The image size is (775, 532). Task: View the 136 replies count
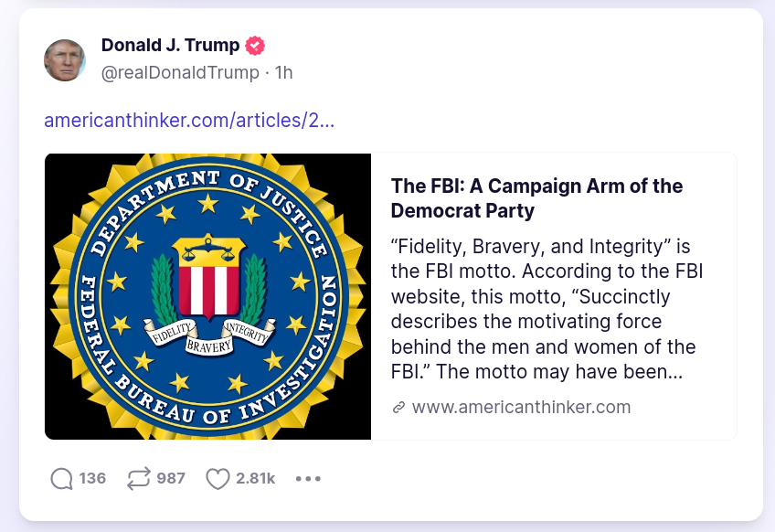[x=92, y=478]
